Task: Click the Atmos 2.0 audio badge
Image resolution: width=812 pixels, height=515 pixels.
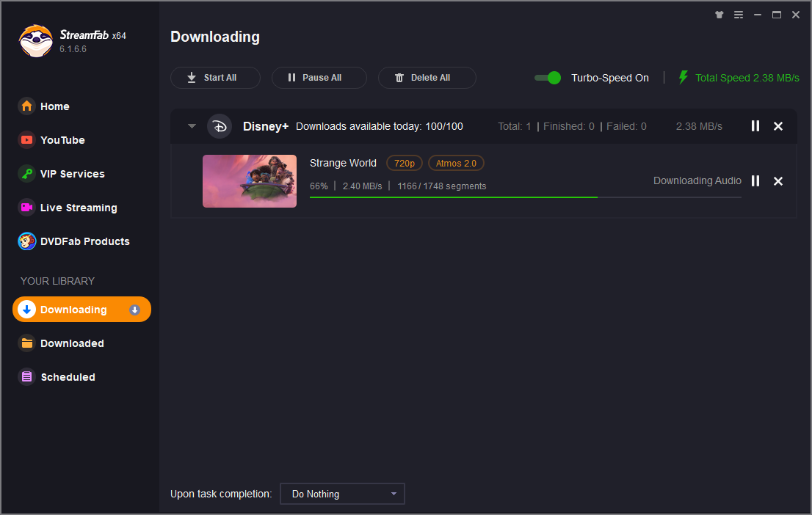Action: pyautogui.click(x=456, y=163)
